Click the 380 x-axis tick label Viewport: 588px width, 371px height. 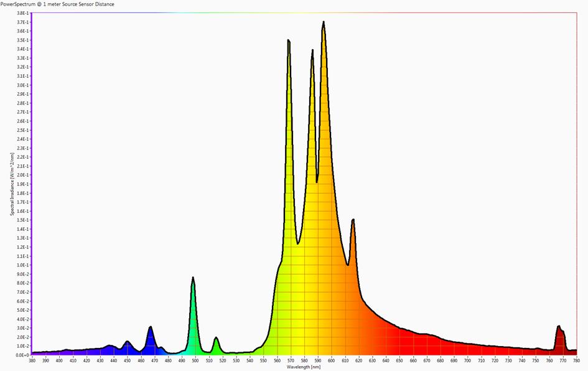point(32,360)
